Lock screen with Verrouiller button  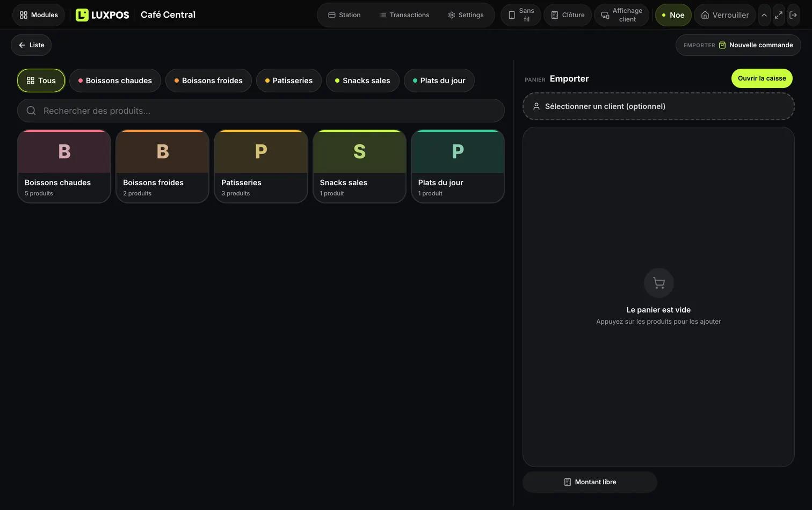(x=725, y=15)
